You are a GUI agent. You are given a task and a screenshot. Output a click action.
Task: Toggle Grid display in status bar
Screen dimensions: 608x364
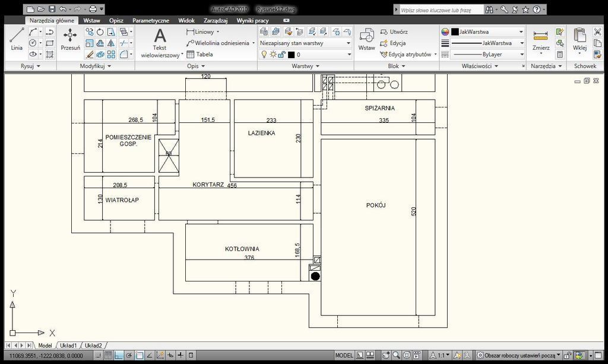coord(109,354)
